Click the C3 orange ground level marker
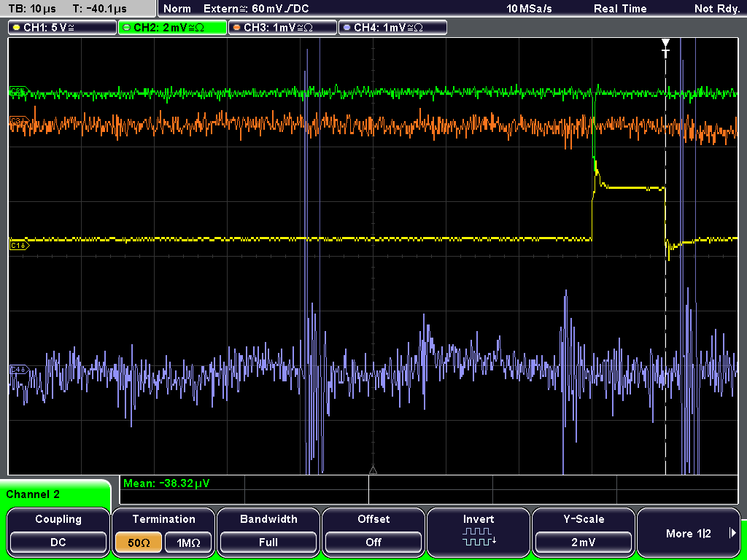The height and width of the screenshot is (560, 747). pos(19,120)
